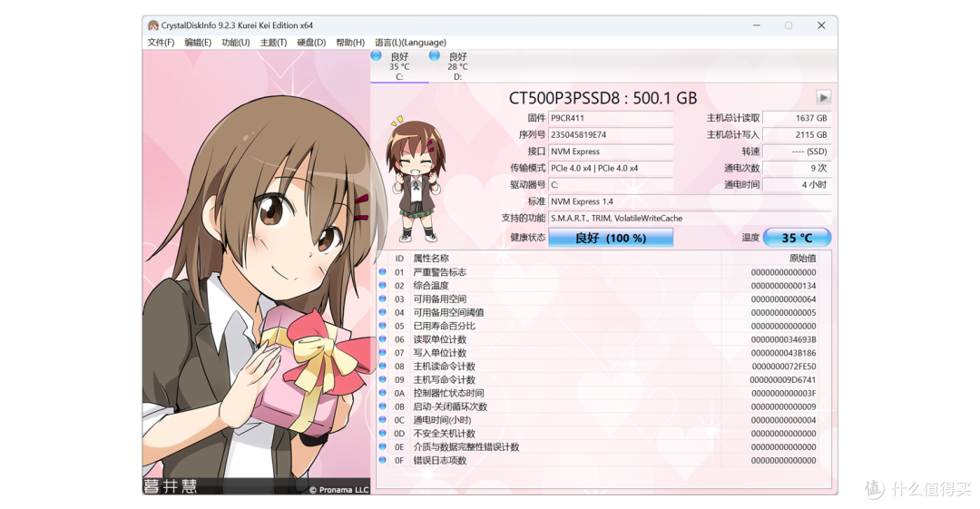Select the 读取单位计数 attribute text
This screenshot has width=980, height=509.
click(439, 339)
